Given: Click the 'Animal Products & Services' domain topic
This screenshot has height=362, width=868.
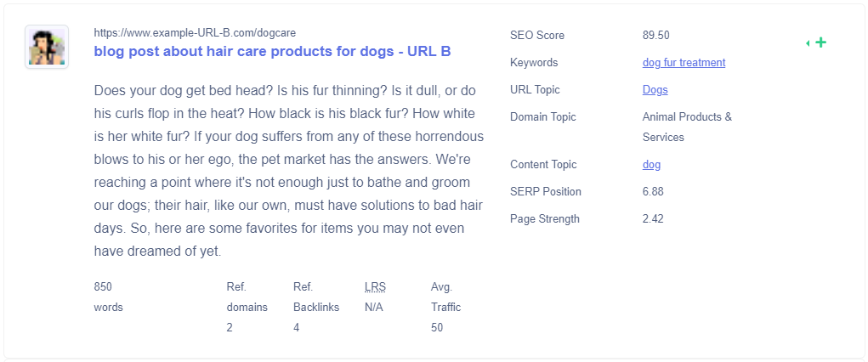Looking at the screenshot, I should click(x=687, y=127).
